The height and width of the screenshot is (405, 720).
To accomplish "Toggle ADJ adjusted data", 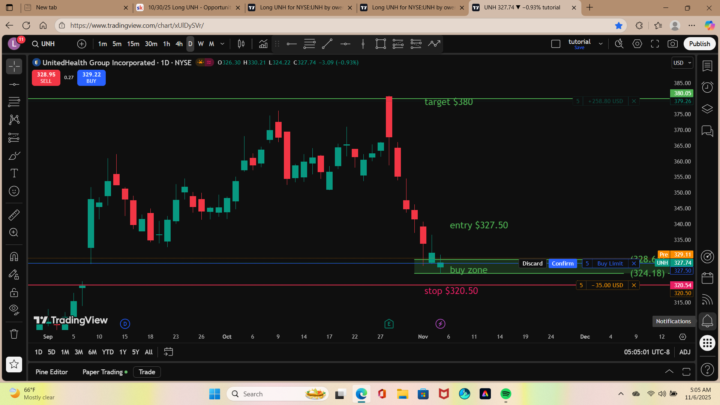I will pyautogui.click(x=685, y=352).
